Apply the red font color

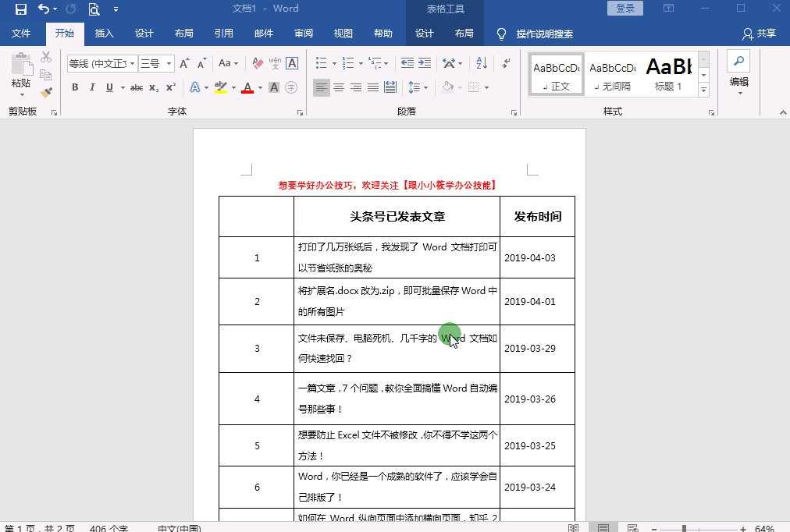click(x=247, y=87)
